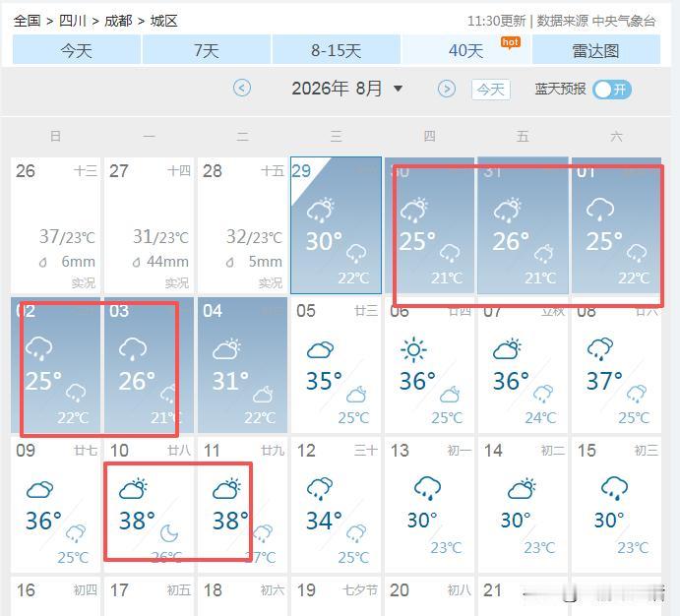Click the 25° day icon on the 30th
The image size is (680, 616).
pyautogui.click(x=414, y=210)
